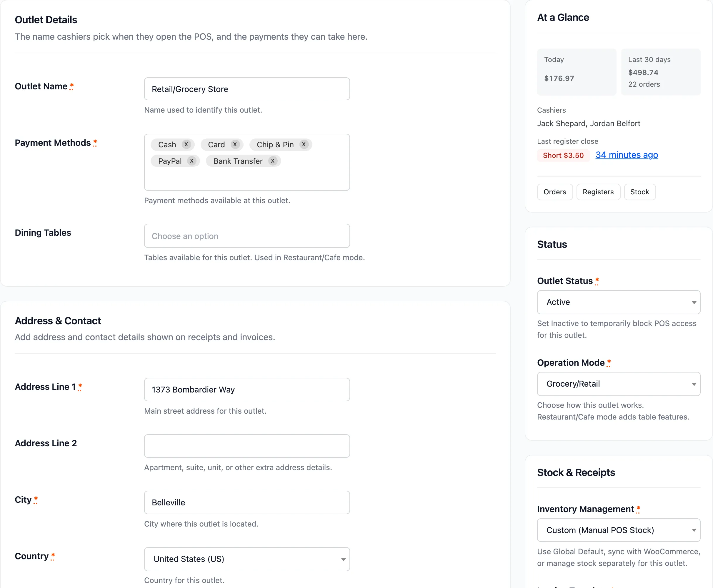The image size is (713, 588).
Task: Click the Stock button
Action: pyautogui.click(x=639, y=192)
